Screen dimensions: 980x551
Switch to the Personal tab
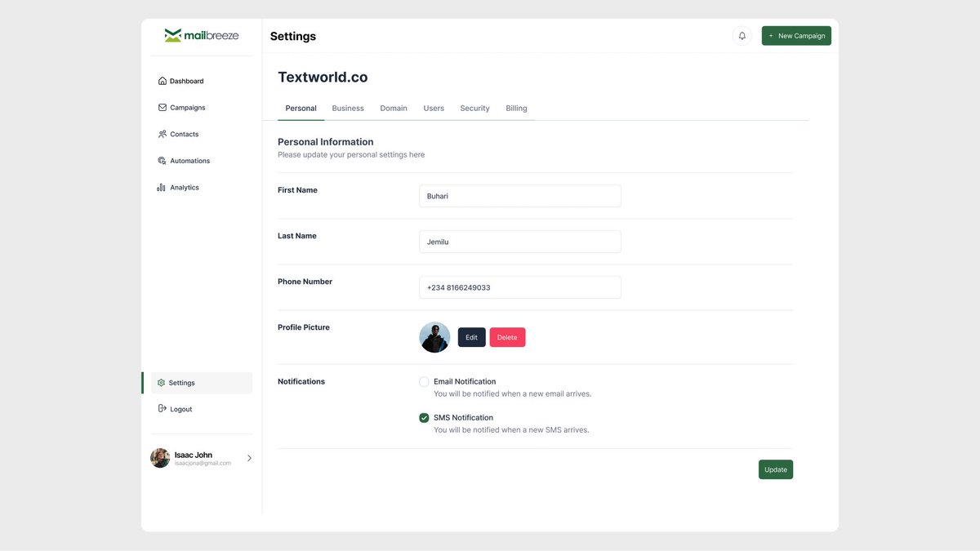(x=301, y=109)
